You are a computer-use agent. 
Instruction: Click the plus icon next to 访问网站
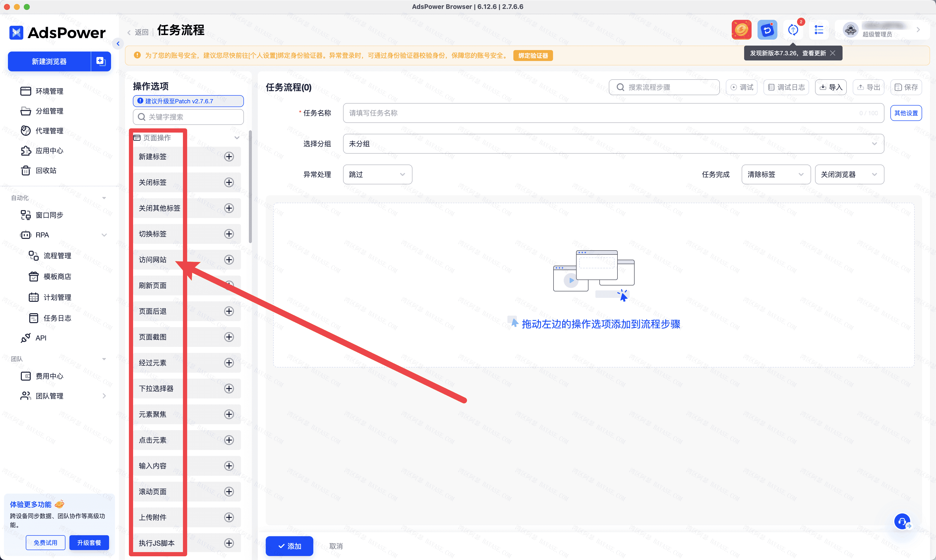pyautogui.click(x=229, y=260)
